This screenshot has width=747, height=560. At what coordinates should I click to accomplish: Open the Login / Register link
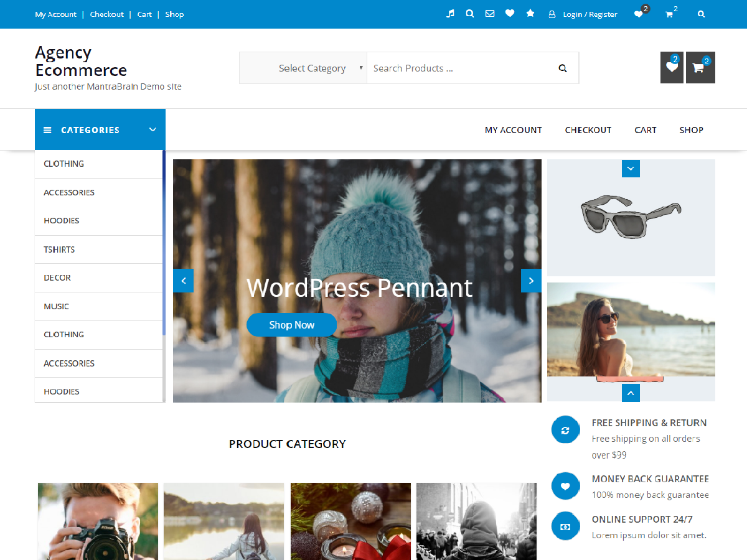589,14
